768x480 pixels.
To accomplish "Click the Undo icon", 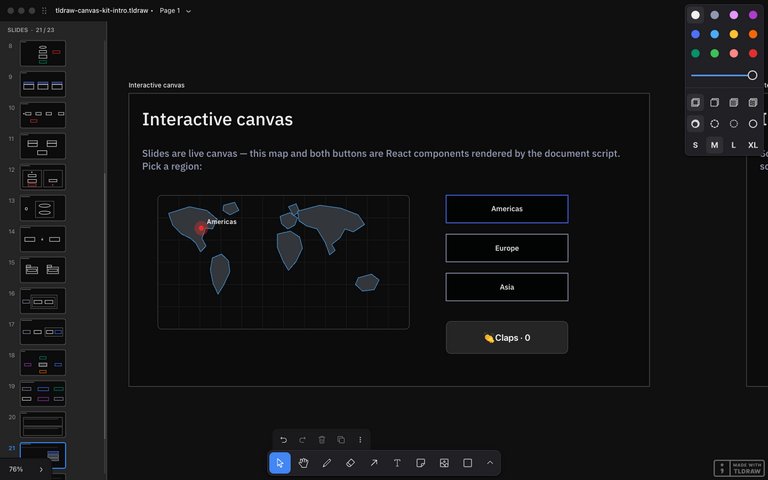I will click(x=284, y=440).
